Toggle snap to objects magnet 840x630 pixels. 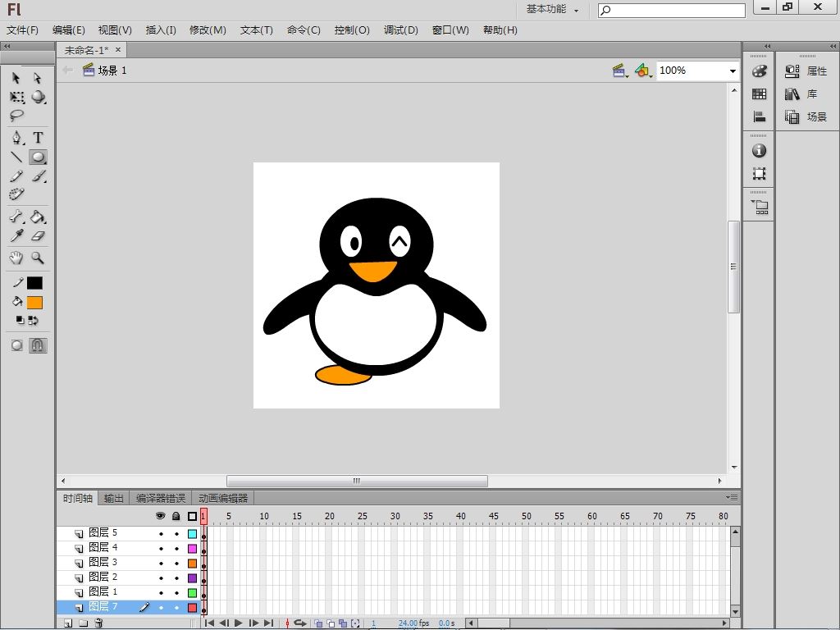point(38,345)
